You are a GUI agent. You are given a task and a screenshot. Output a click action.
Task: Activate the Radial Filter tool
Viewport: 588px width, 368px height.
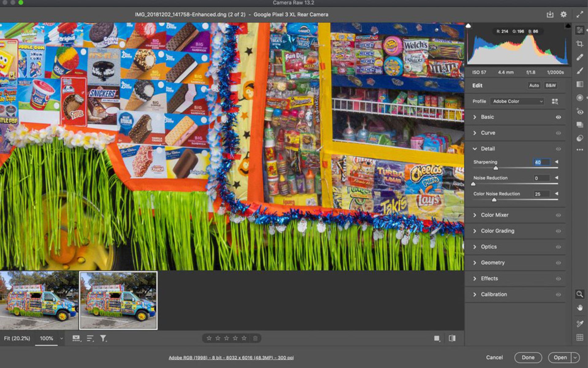click(x=579, y=98)
